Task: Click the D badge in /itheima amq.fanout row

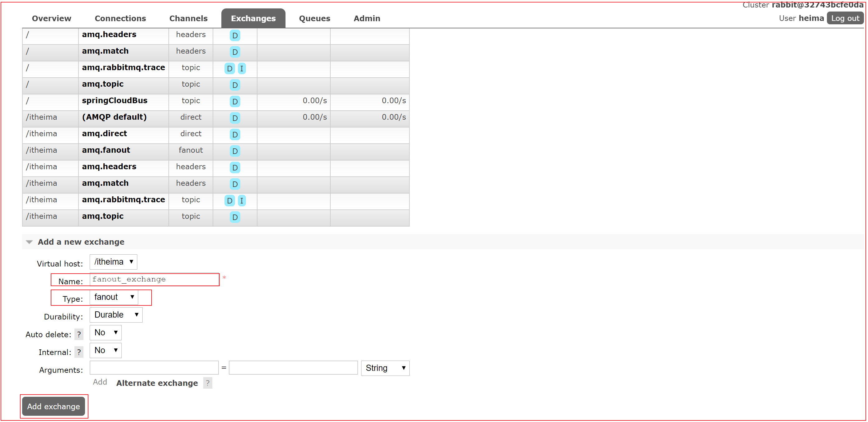Action: (235, 151)
